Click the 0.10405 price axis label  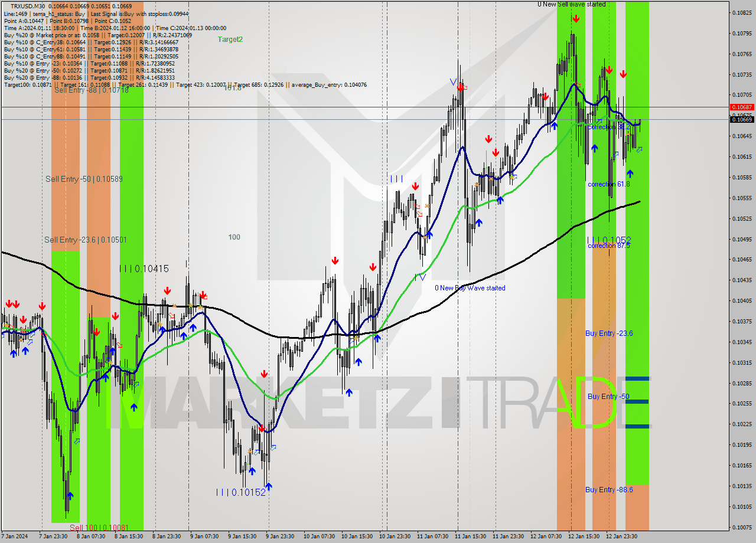point(742,300)
